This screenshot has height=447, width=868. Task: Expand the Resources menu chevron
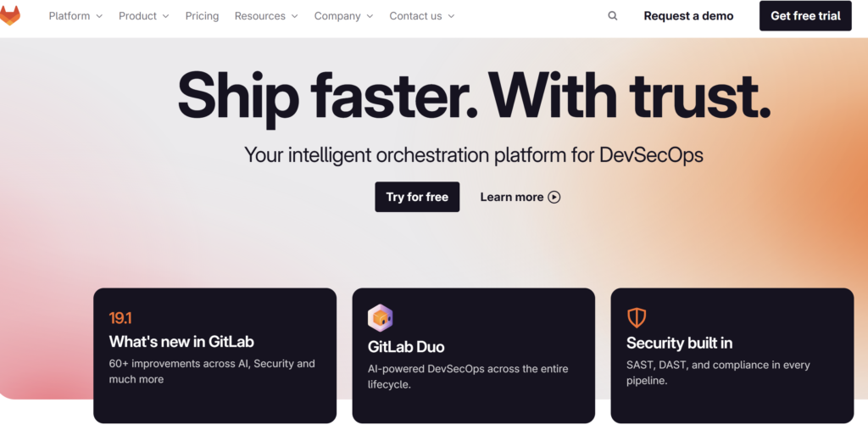pyautogui.click(x=294, y=17)
